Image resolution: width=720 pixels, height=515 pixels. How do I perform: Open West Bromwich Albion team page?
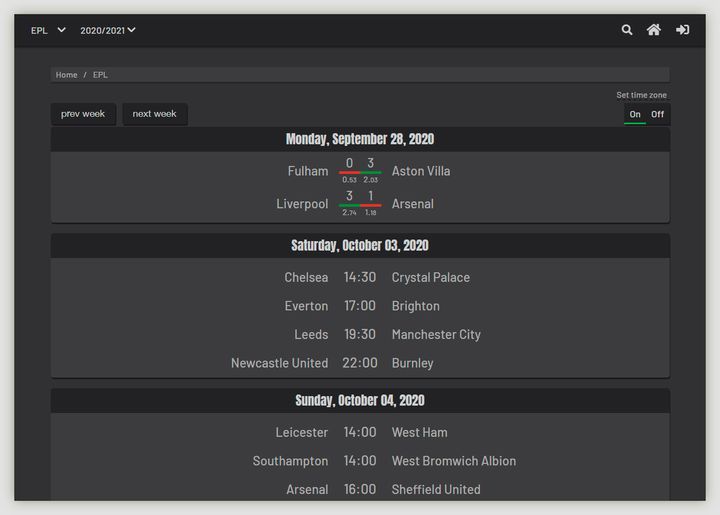[x=454, y=461]
